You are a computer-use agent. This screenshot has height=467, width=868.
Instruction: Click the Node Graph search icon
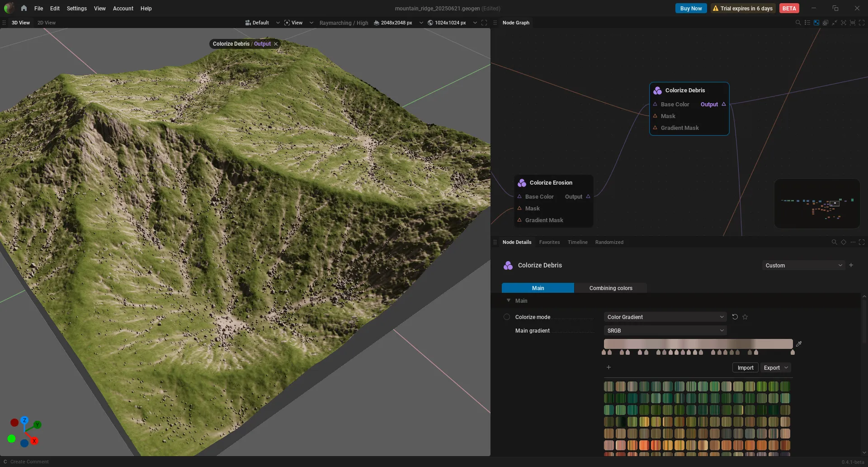(x=798, y=23)
